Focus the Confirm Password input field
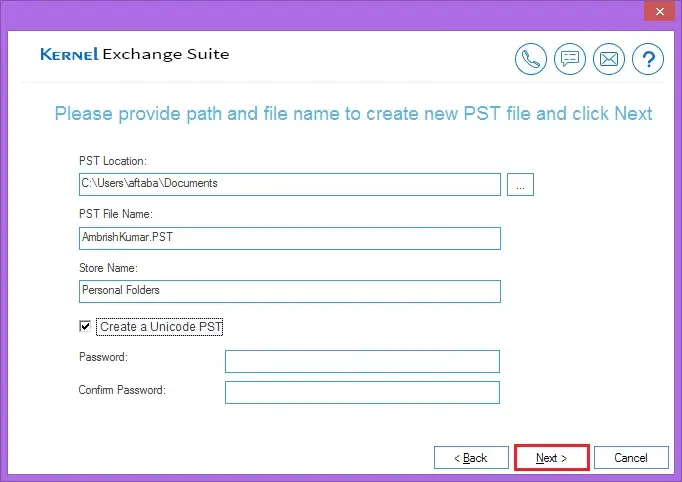The image size is (682, 482). pos(362,392)
